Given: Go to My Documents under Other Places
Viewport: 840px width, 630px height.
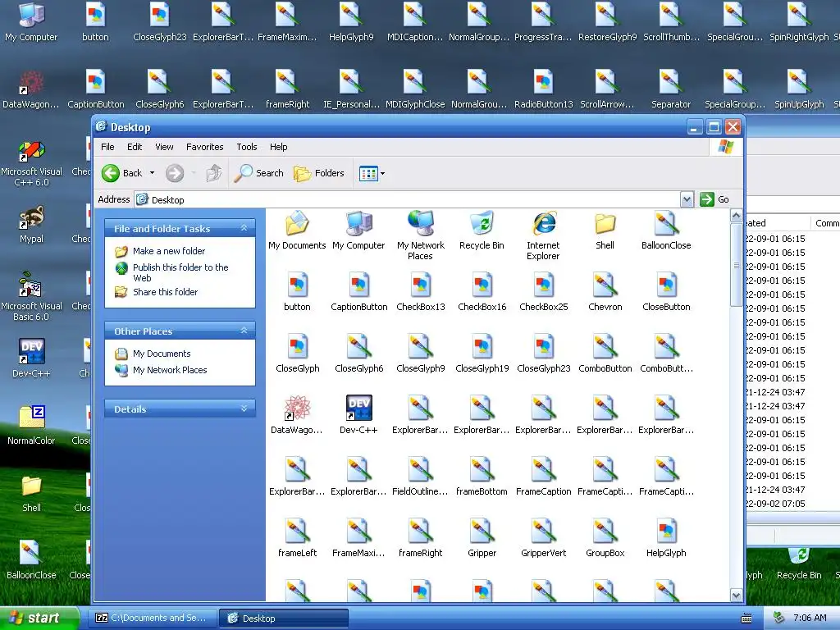Looking at the screenshot, I should (x=162, y=354).
